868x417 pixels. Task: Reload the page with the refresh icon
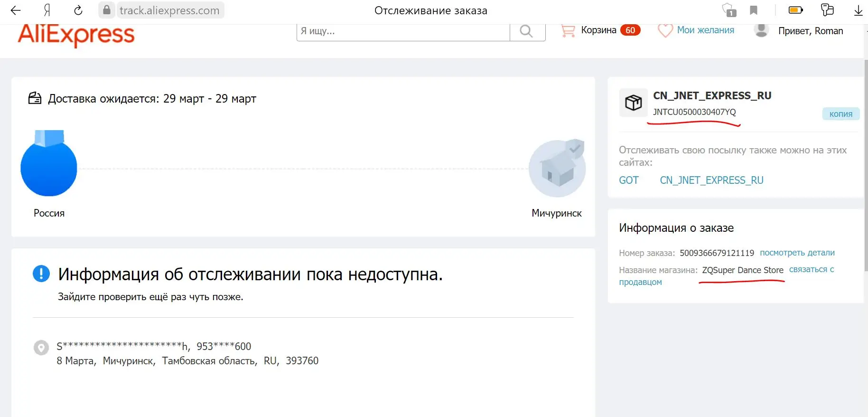(x=78, y=10)
